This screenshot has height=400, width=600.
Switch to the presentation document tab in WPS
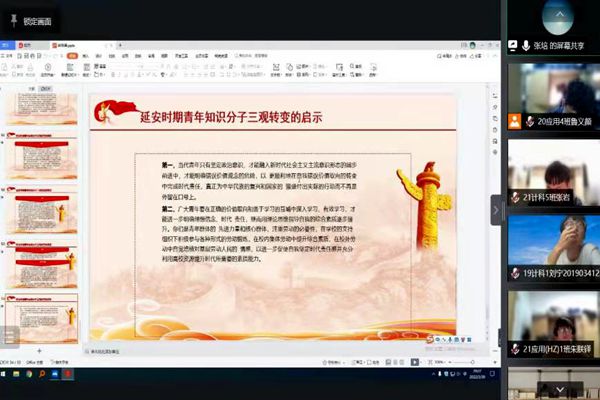click(77, 45)
